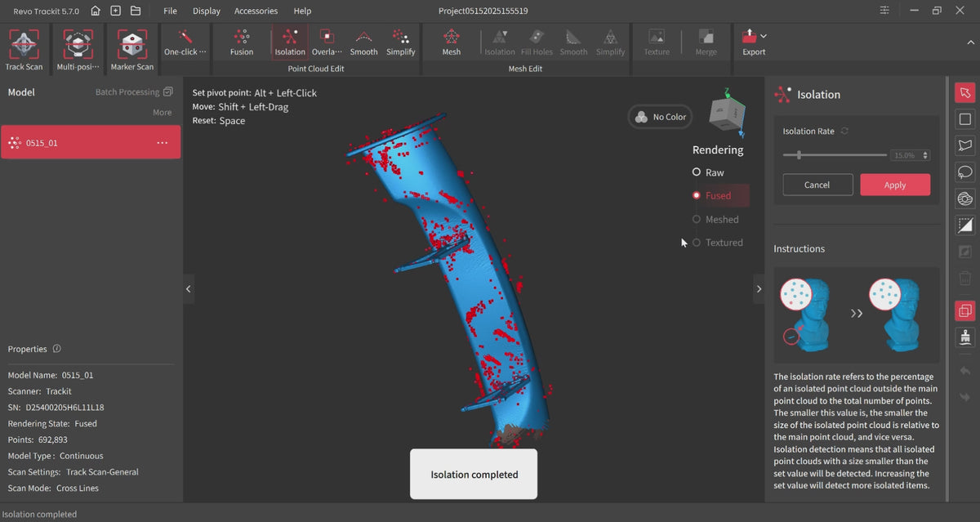Image resolution: width=980 pixels, height=522 pixels.
Task: Click the isolation rate percentage field
Action: [905, 155]
